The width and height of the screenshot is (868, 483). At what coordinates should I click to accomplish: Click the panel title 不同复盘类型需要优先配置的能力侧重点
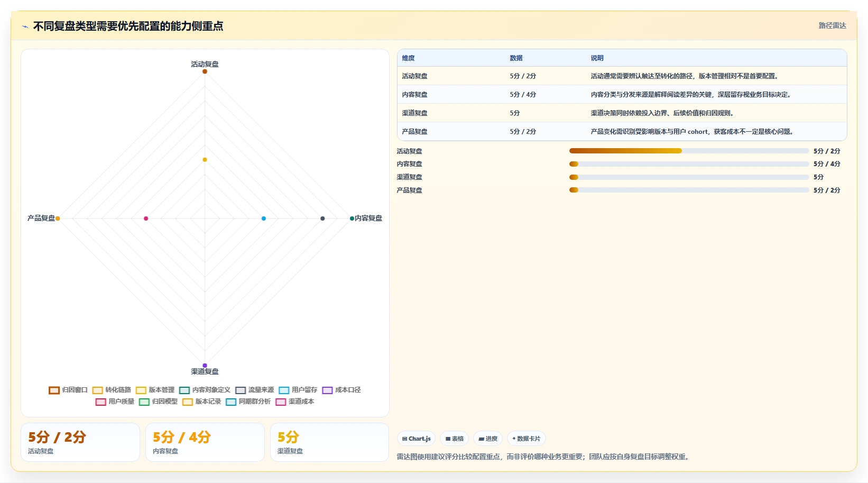coord(128,26)
